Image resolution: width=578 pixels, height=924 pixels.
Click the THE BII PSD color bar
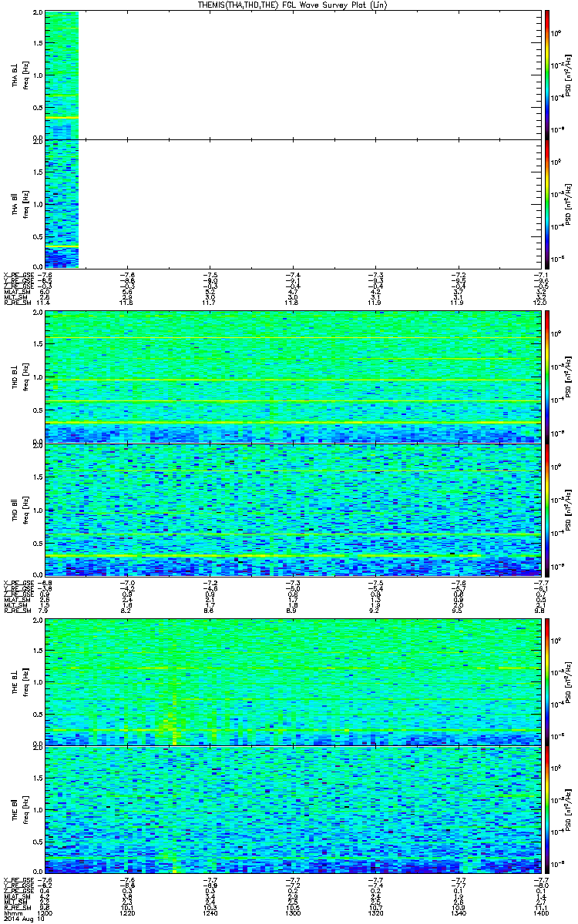tap(546, 809)
